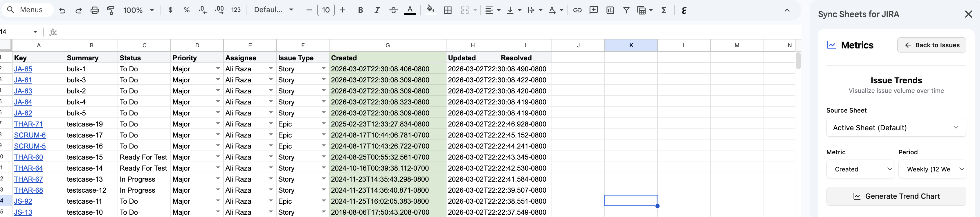
Task: Decrease font size with minus button
Action: [x=309, y=10]
